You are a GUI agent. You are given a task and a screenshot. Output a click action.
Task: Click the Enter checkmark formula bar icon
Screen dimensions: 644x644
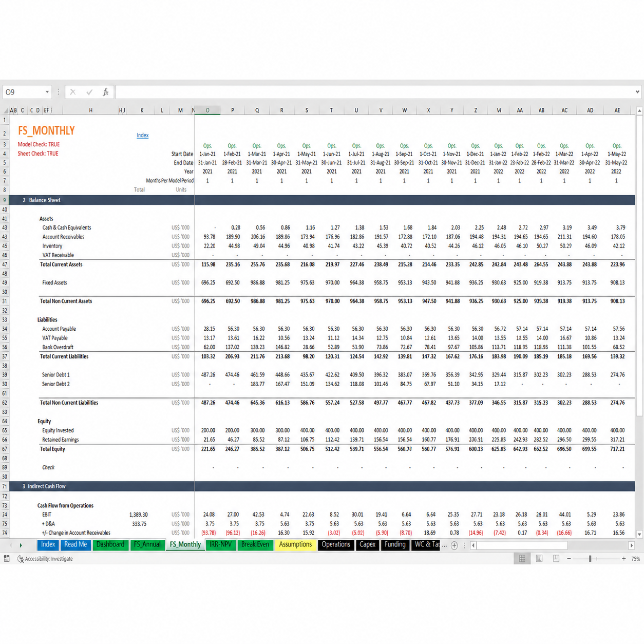[89, 92]
